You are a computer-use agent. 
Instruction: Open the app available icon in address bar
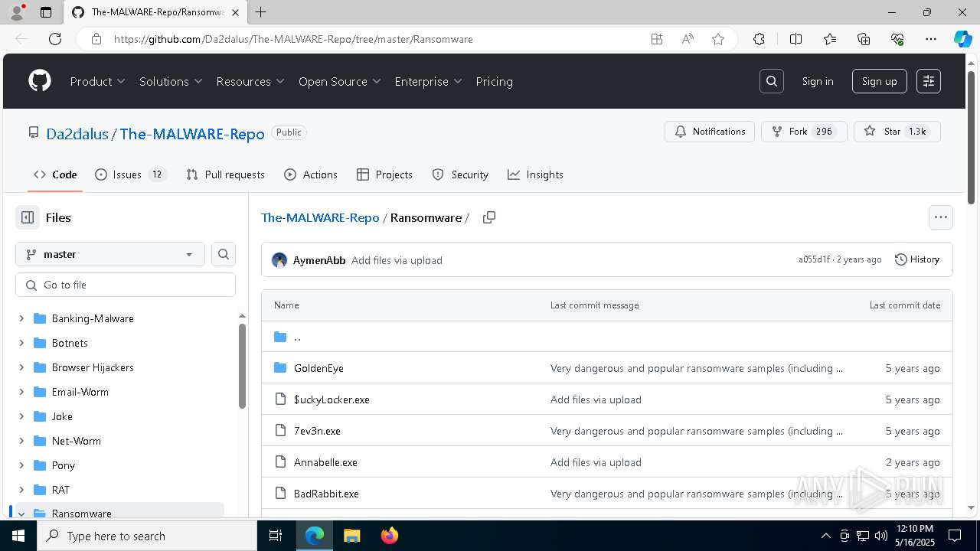point(657,39)
